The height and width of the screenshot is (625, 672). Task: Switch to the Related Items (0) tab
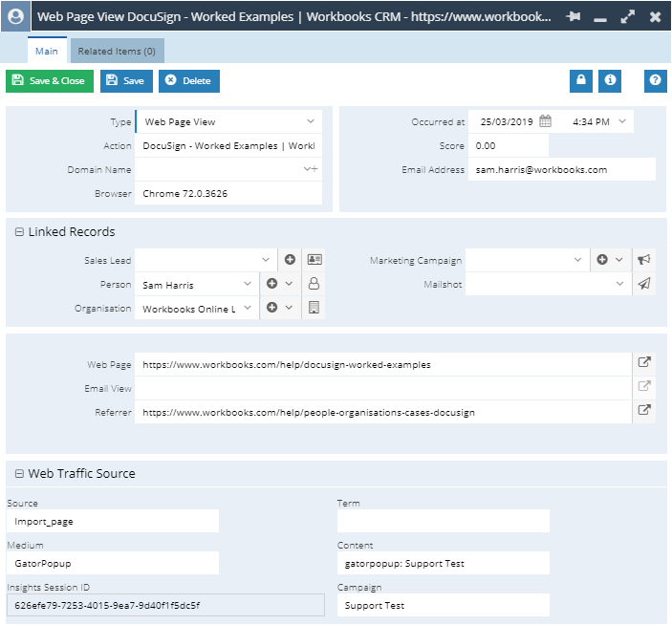click(117, 51)
